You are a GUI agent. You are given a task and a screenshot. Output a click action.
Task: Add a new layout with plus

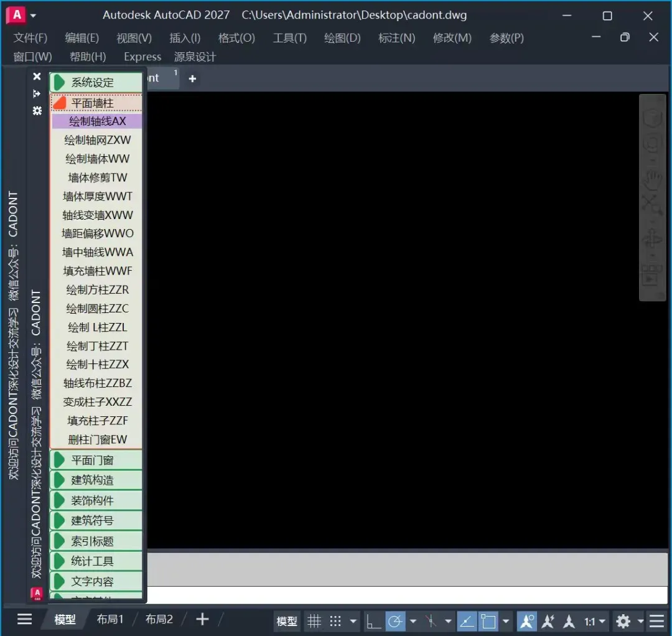[202, 619]
